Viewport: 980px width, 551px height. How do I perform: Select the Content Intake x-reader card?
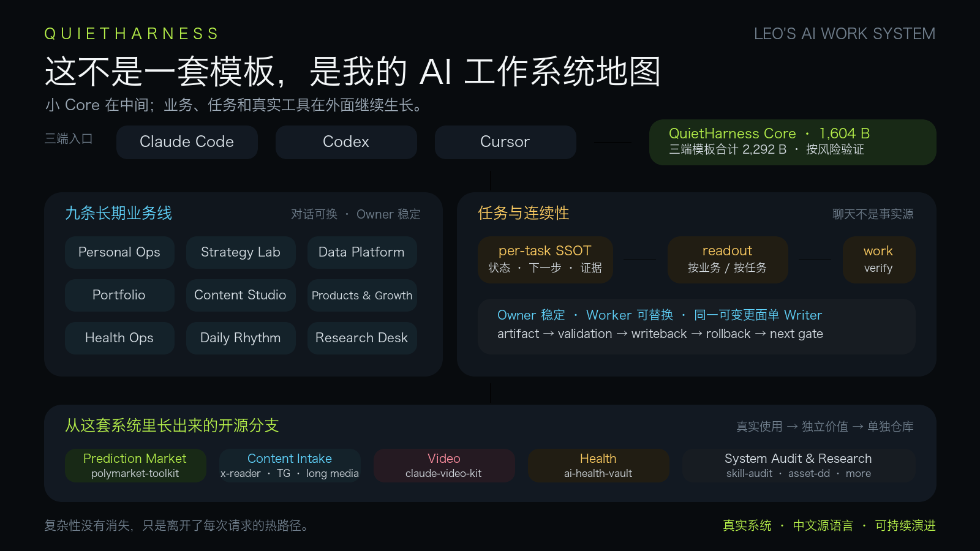click(290, 465)
